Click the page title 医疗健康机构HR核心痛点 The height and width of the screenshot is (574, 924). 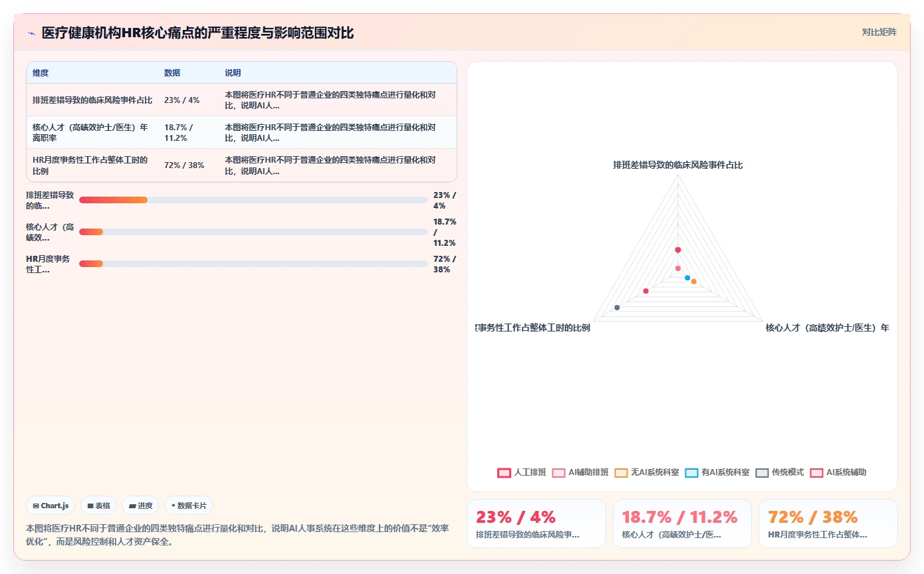pos(197,33)
